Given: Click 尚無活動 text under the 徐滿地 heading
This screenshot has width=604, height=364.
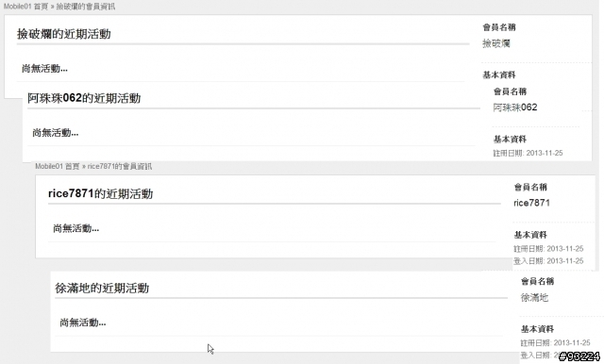Looking at the screenshot, I should pos(83,323).
